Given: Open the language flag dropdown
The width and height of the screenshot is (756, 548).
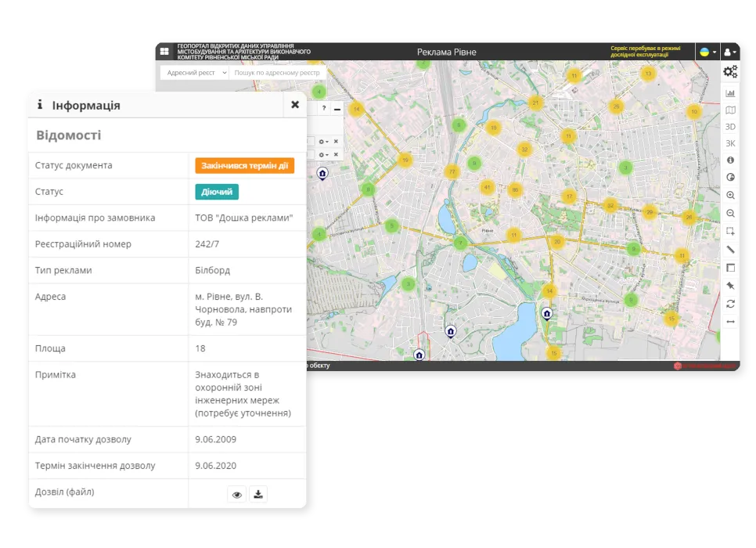Looking at the screenshot, I should [707, 52].
